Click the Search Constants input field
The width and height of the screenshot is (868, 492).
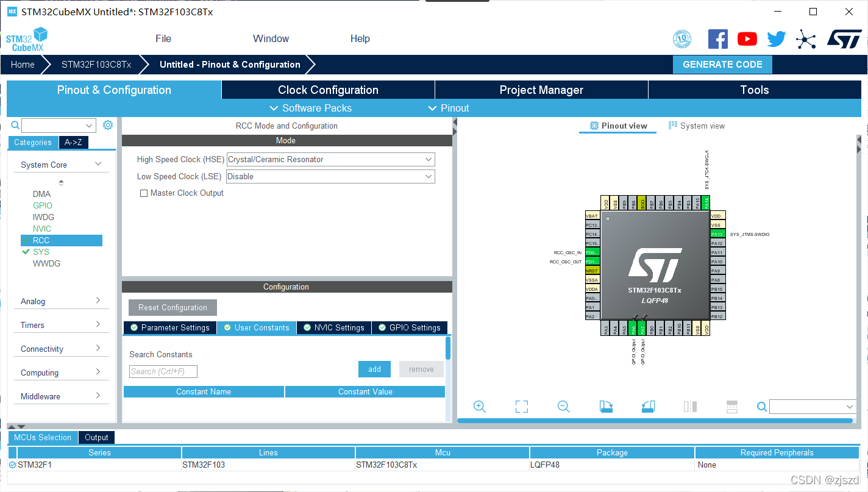click(163, 371)
